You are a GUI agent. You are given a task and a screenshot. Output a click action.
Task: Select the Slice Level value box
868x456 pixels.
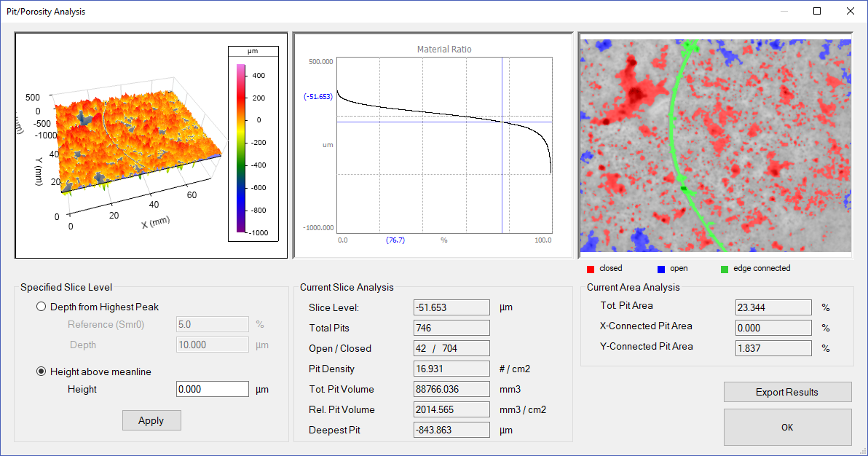(x=451, y=307)
